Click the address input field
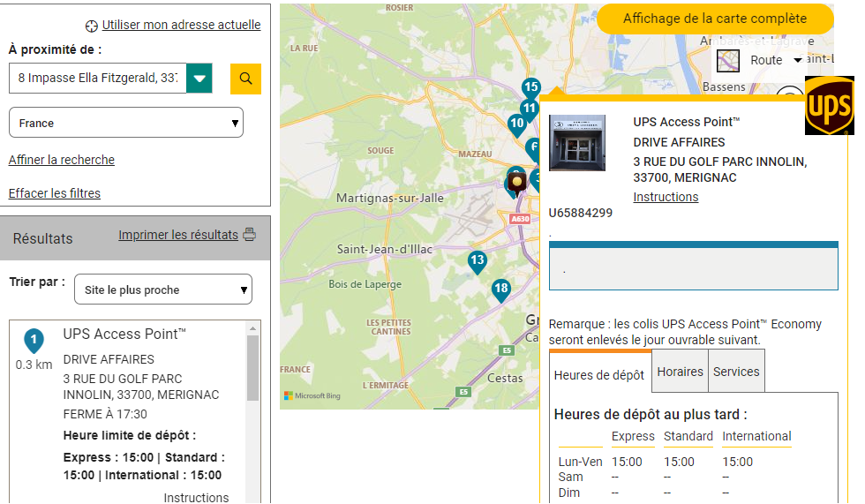 point(98,79)
